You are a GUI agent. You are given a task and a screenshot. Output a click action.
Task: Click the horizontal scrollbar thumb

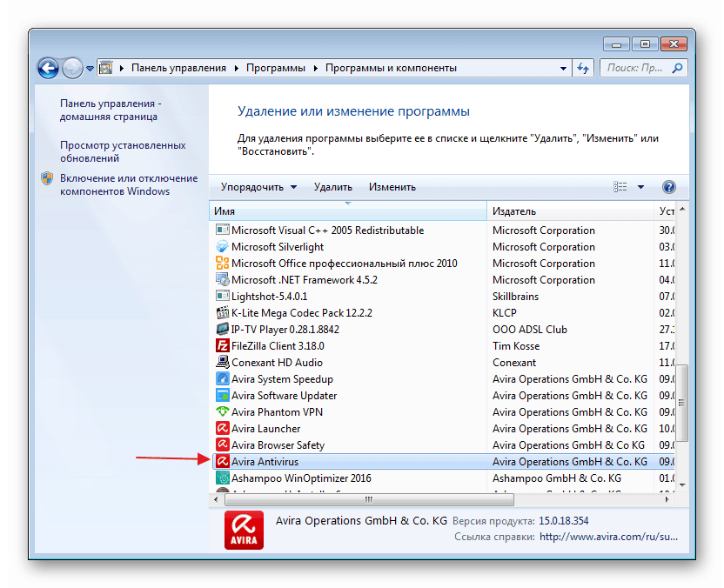(x=369, y=499)
